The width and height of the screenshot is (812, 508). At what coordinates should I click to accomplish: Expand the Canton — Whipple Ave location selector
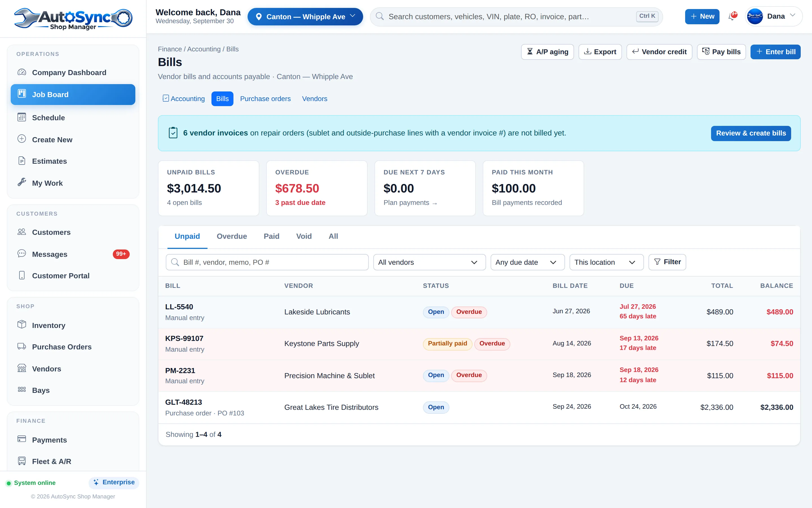[x=305, y=16]
